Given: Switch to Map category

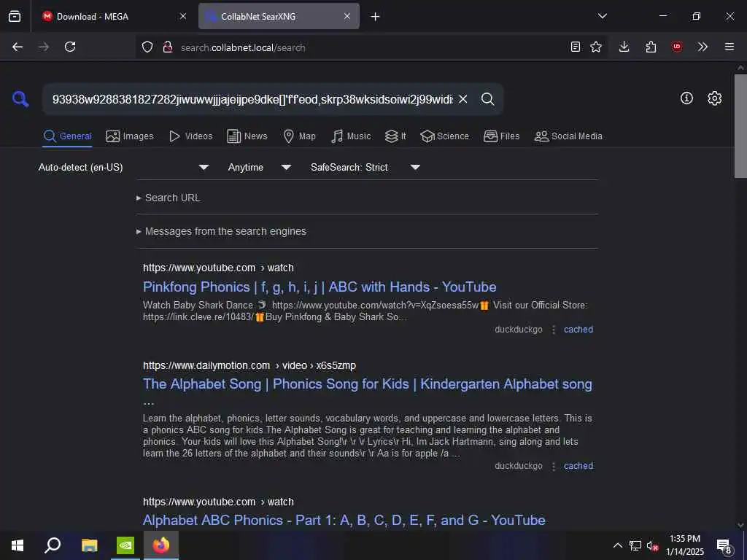Looking at the screenshot, I should click(x=299, y=136).
